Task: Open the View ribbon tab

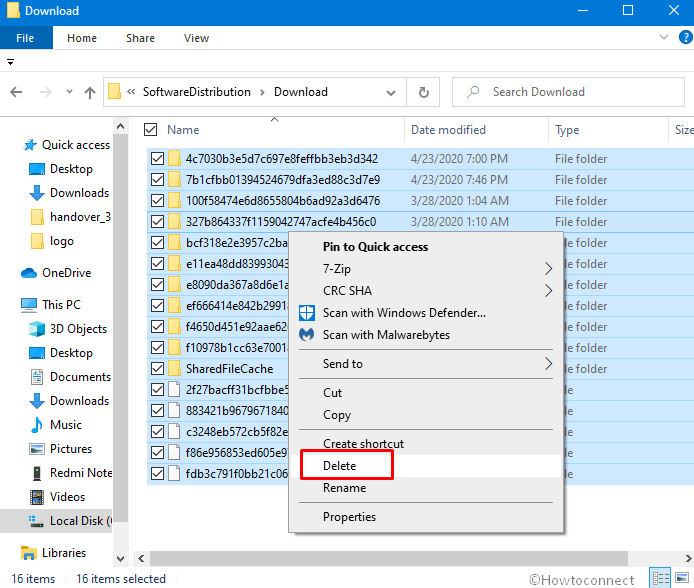Action: pyautogui.click(x=197, y=38)
